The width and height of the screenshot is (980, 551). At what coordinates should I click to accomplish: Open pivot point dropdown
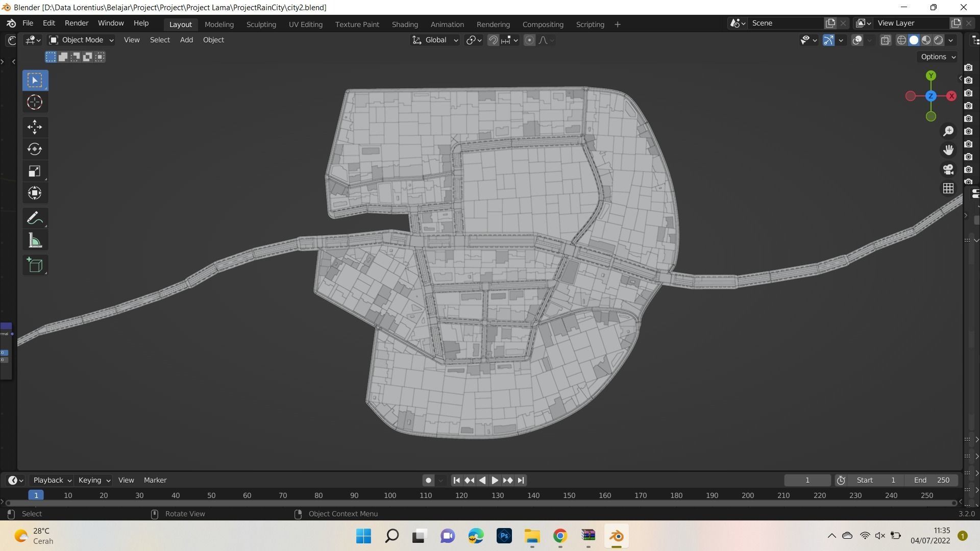(474, 40)
